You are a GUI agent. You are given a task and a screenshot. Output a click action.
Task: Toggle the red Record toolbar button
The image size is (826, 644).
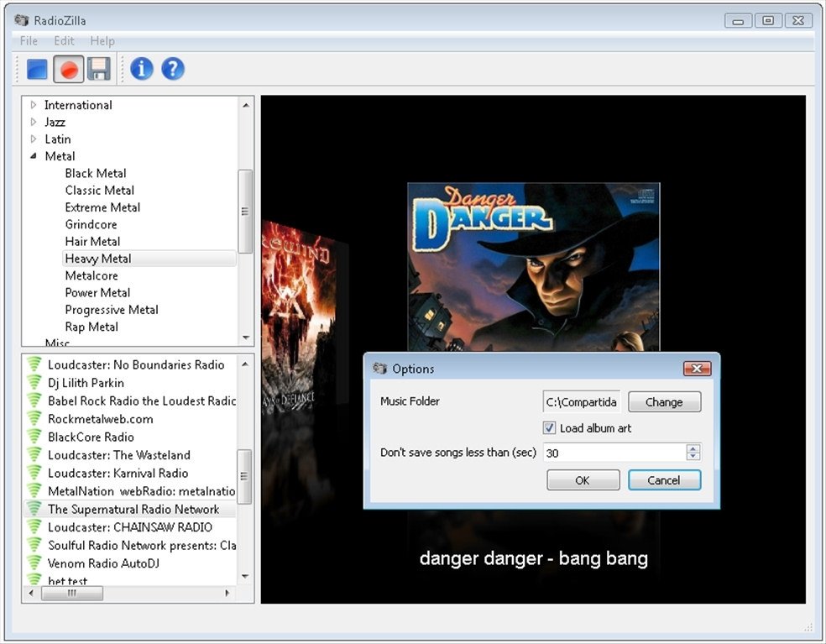pos(69,69)
